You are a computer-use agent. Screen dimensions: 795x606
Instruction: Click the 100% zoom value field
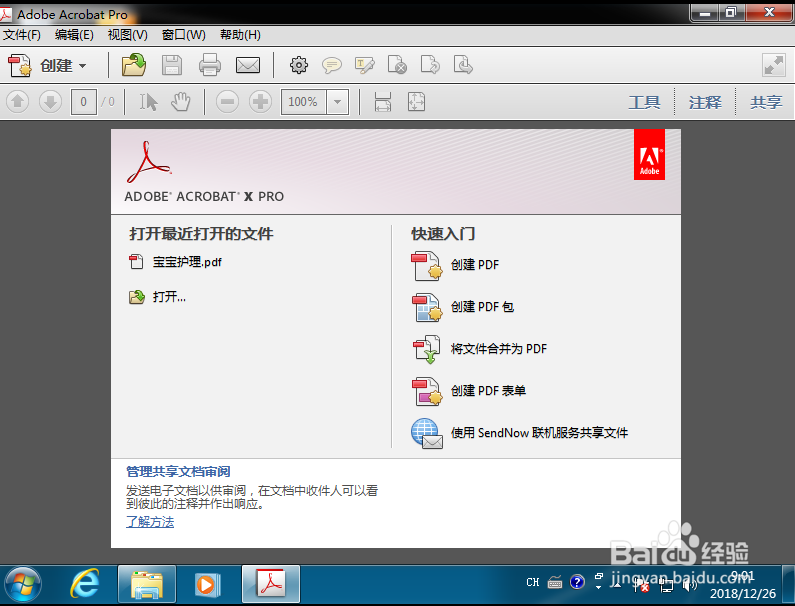tap(304, 102)
